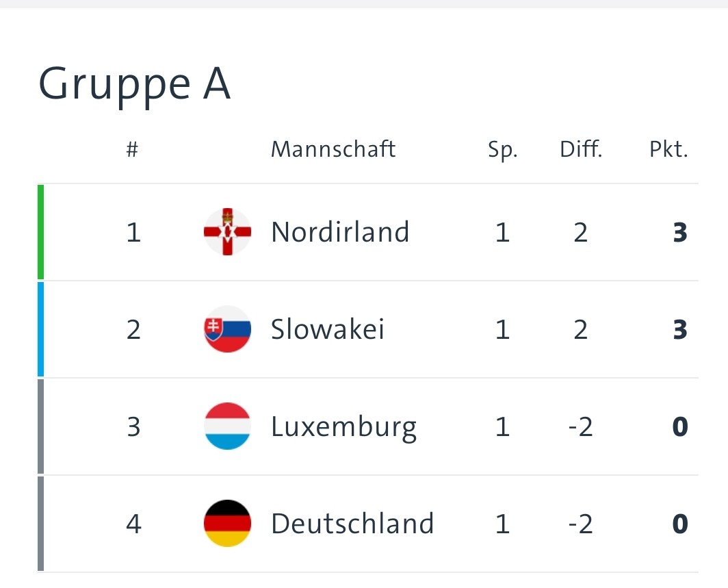Click the Luxembourg flag icon
This screenshot has height=588, width=728.
(228, 426)
